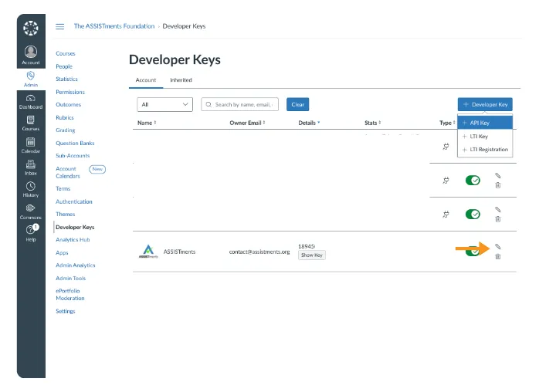539x392 pixels.
Task: Toggle the key state in the row above ASSISTments
Action: point(473,215)
